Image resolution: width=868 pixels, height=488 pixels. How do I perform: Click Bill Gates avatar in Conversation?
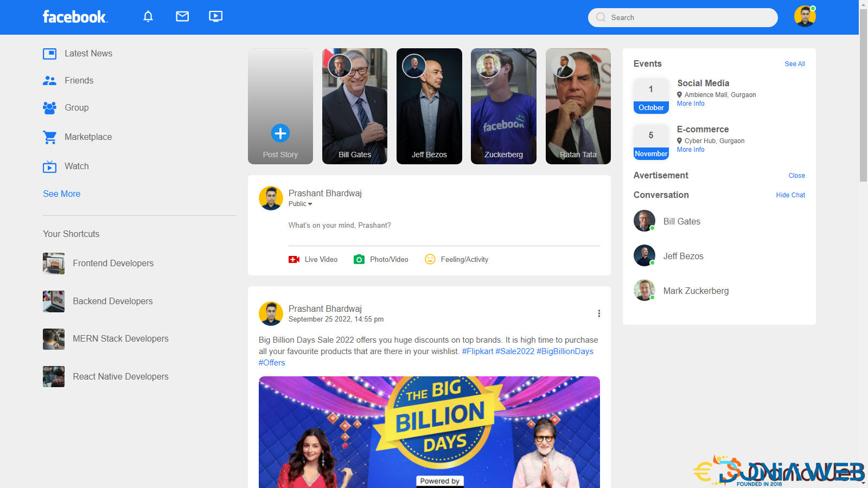click(x=644, y=221)
